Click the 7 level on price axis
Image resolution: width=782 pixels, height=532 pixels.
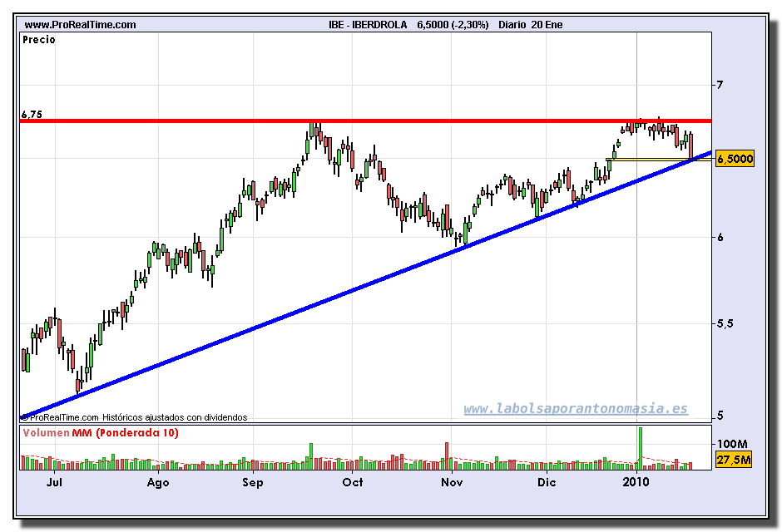720,85
